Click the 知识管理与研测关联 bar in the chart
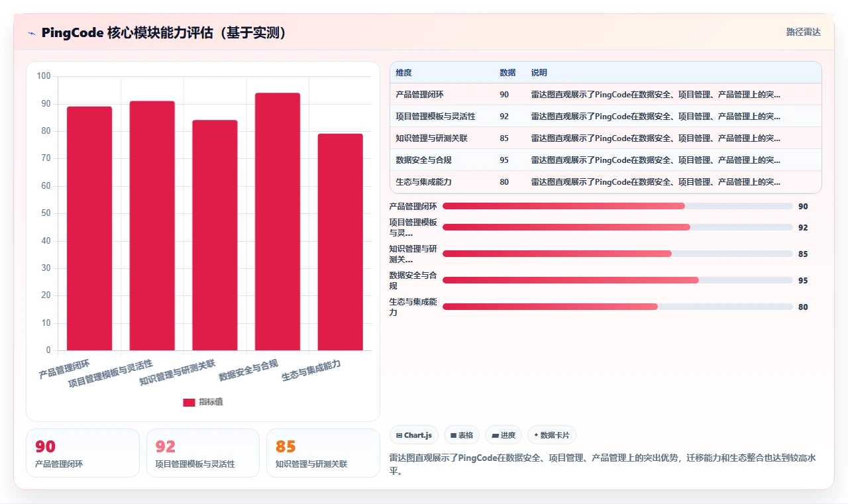The height and width of the screenshot is (504, 848). point(215,235)
